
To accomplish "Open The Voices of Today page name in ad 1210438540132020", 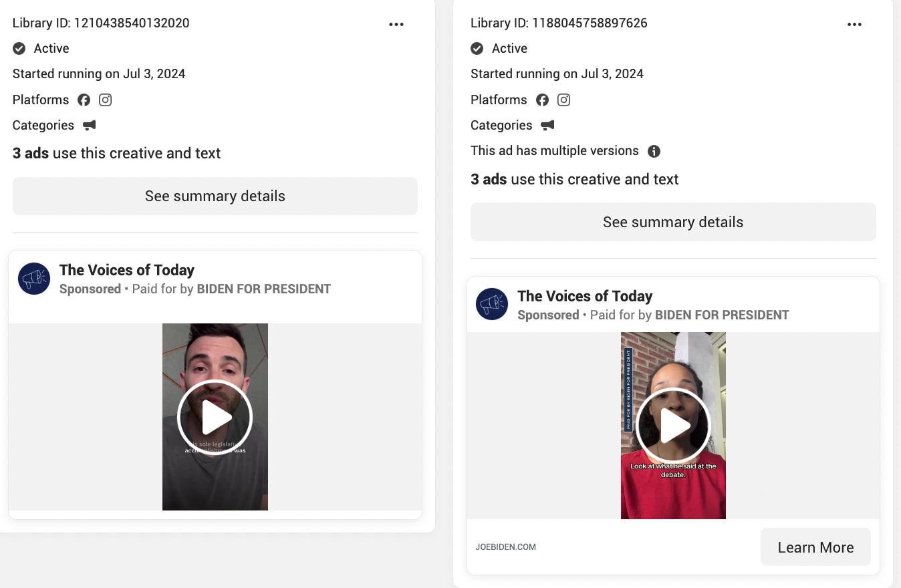I will coord(127,270).
